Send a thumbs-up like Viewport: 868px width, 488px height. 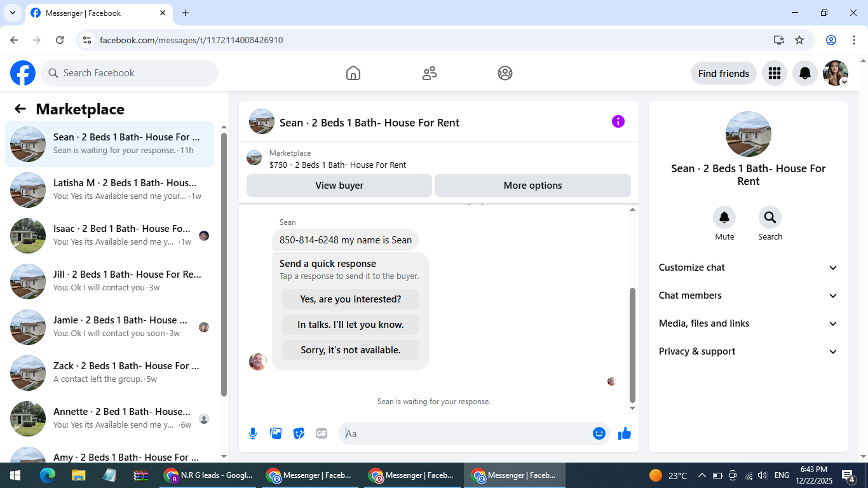coord(625,433)
